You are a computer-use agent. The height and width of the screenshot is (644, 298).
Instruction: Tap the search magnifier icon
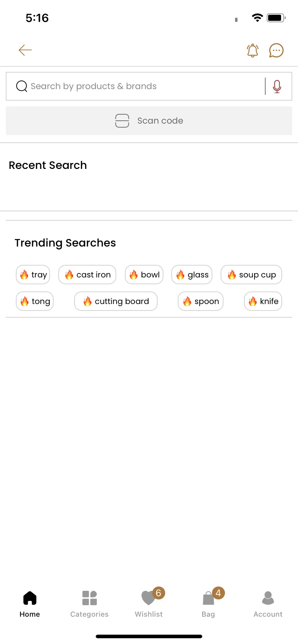[22, 86]
